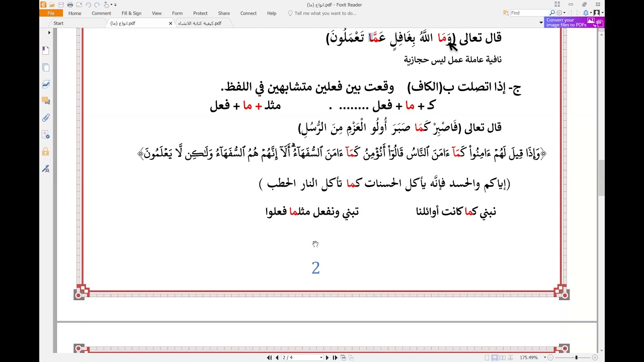Click the zoom in plus button
Viewport: 644px width, 362px height.
point(595,357)
